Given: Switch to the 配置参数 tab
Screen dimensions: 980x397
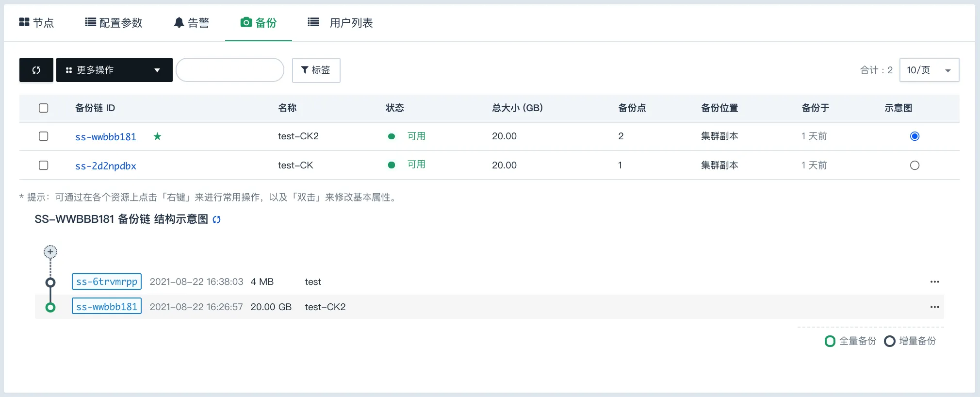Looking at the screenshot, I should (114, 23).
